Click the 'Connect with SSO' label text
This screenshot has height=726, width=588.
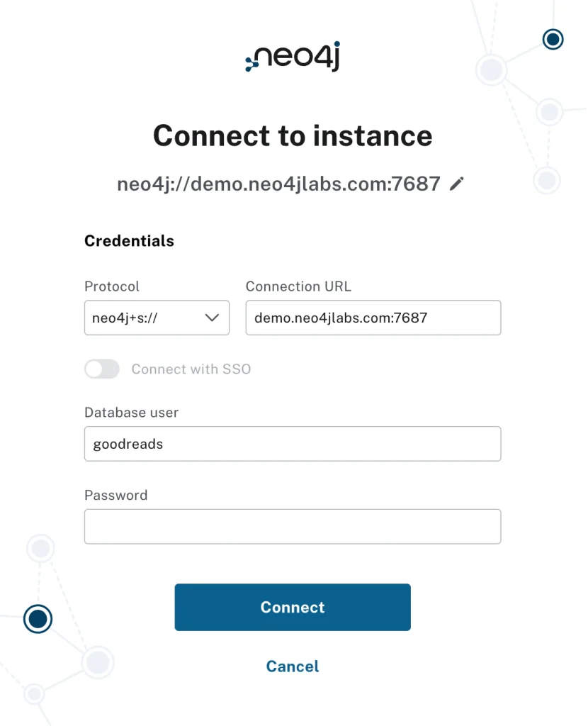(191, 369)
